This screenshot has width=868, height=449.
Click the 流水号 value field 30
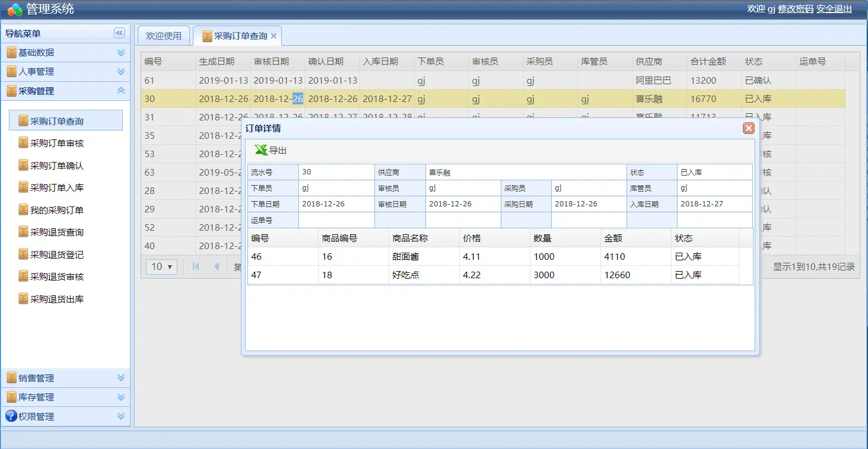click(336, 172)
